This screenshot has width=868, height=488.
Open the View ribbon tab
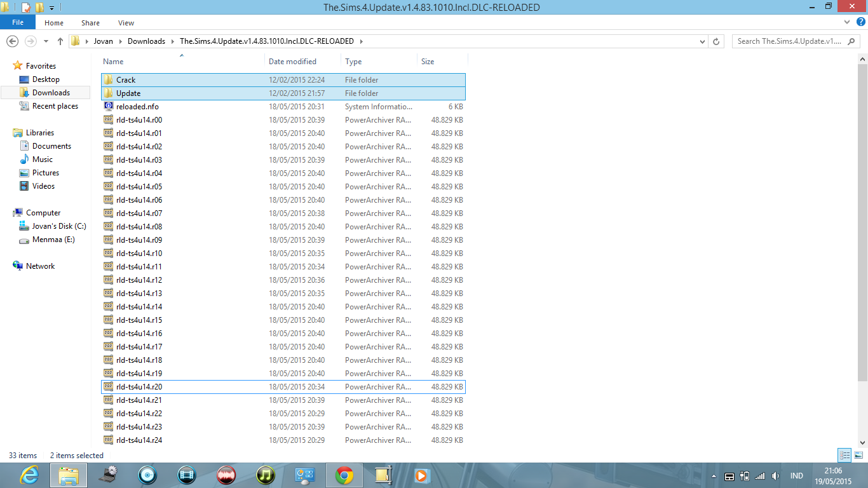click(x=126, y=23)
